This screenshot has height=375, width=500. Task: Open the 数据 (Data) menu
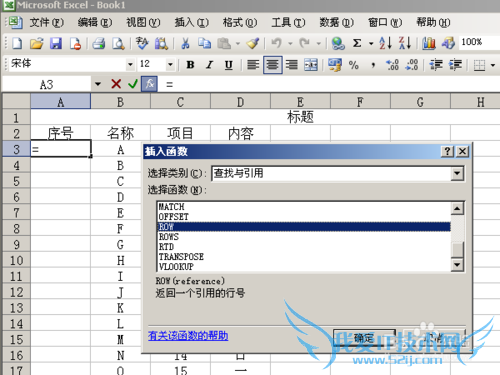click(x=336, y=22)
